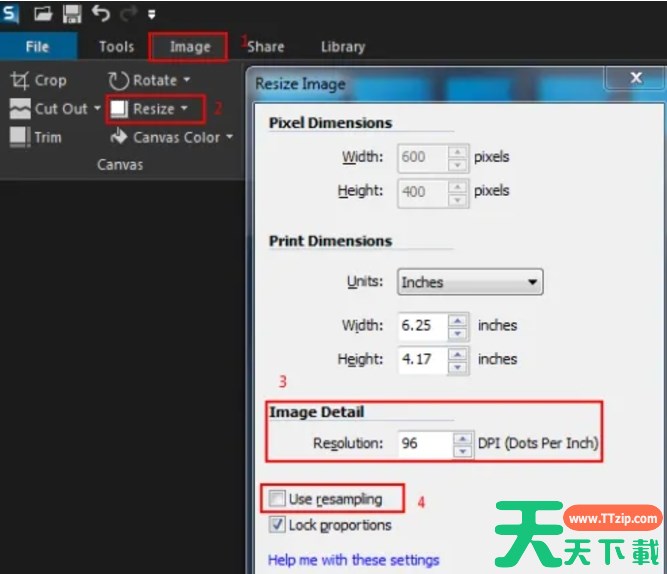Image resolution: width=667 pixels, height=574 pixels.
Task: Click the pixel Width field showing 600
Action: (x=422, y=157)
